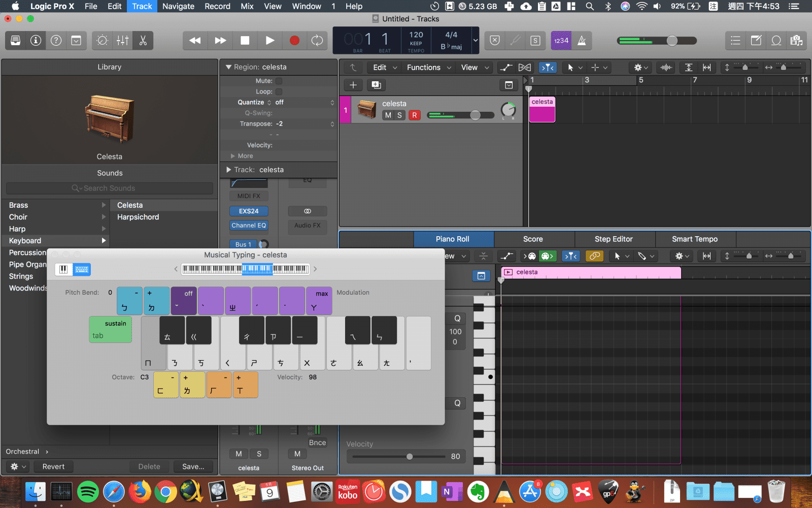Switch to the Piano Roll tab
Screen dimensions: 812x508
pyautogui.click(x=453, y=239)
